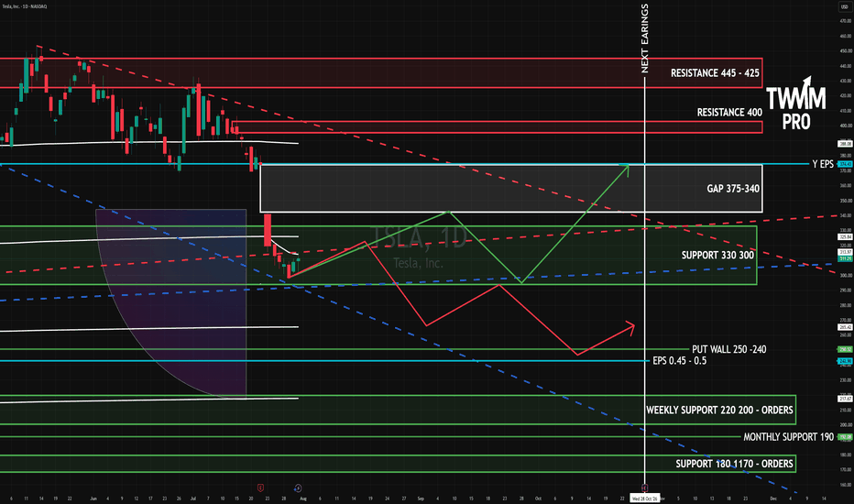The width and height of the screenshot is (854, 504).
Task: Select the RESISTANCE 445 - 425 label
Action: (x=715, y=73)
